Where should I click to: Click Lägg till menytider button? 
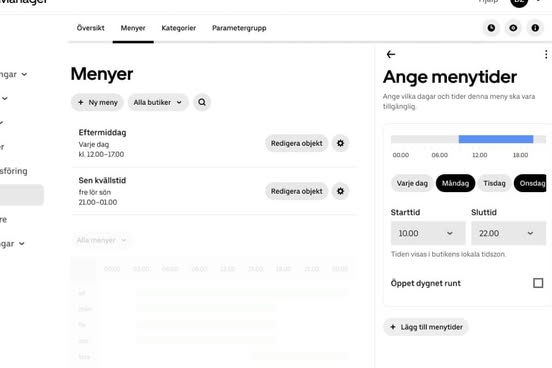426,327
